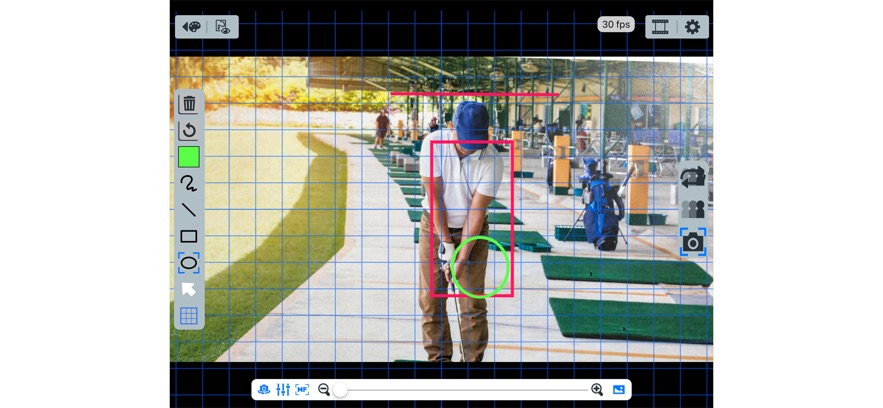Screen dimensions: 883x408
Task: Open the video film strip library
Action: pos(660,27)
